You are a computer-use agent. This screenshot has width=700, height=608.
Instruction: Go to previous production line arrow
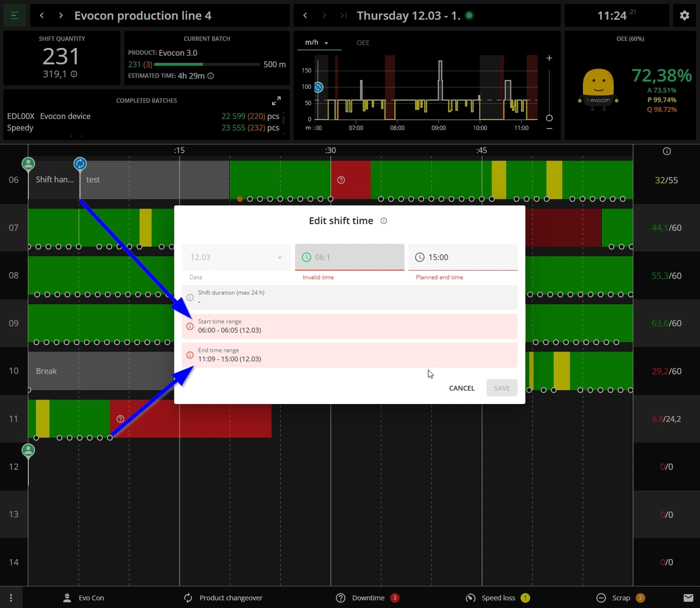(x=42, y=15)
